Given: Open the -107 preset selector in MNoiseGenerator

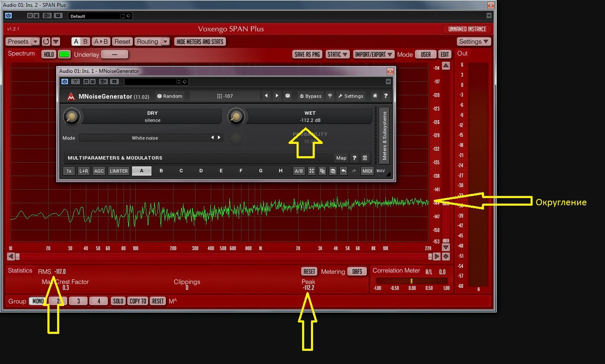Looking at the screenshot, I should click(x=225, y=96).
